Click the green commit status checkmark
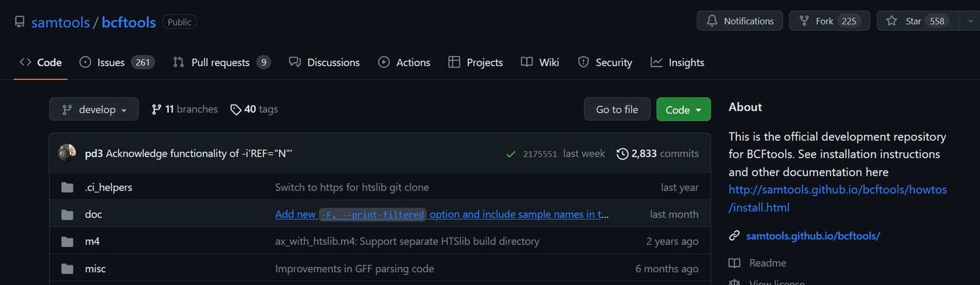The height and width of the screenshot is (285, 980). [510, 154]
